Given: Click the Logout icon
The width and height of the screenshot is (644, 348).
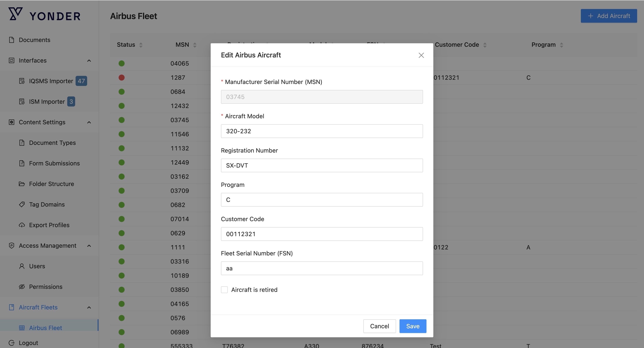Looking at the screenshot, I should tap(12, 343).
